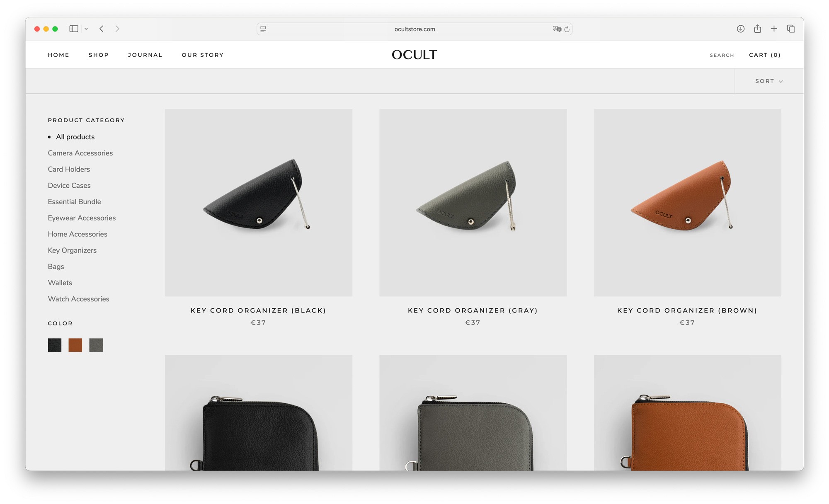Select Key Organizers category

[x=72, y=250]
